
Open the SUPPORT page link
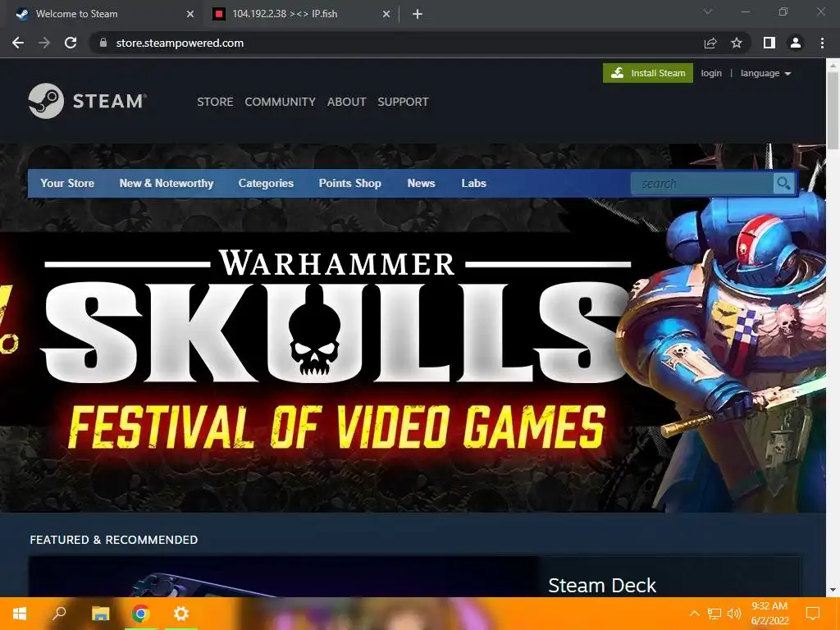point(403,102)
